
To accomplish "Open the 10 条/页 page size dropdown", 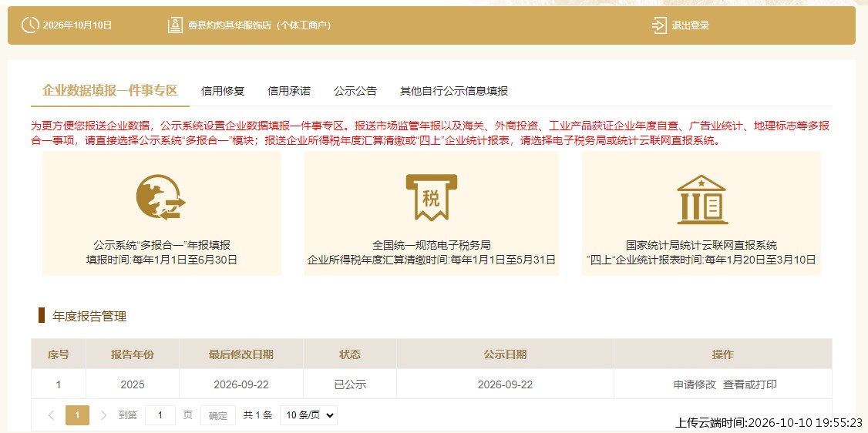I will click(308, 415).
